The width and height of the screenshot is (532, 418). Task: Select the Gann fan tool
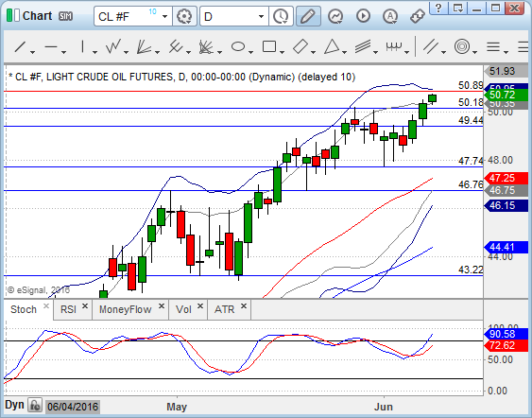[144, 47]
